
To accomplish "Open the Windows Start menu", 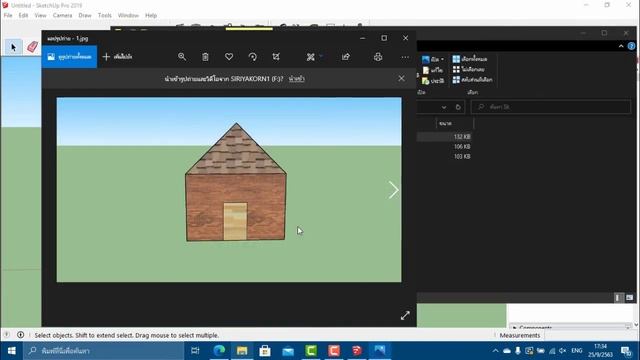I will (x=11, y=351).
